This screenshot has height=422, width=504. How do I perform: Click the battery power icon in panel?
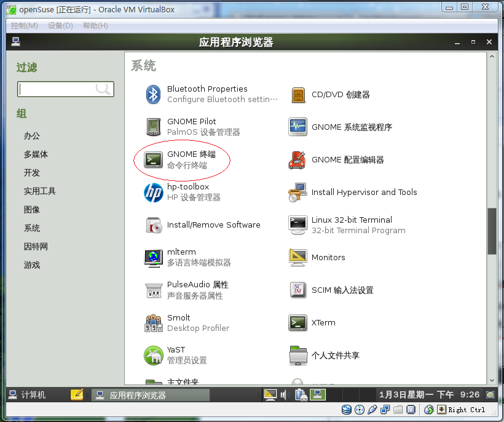pyautogui.click(x=301, y=395)
